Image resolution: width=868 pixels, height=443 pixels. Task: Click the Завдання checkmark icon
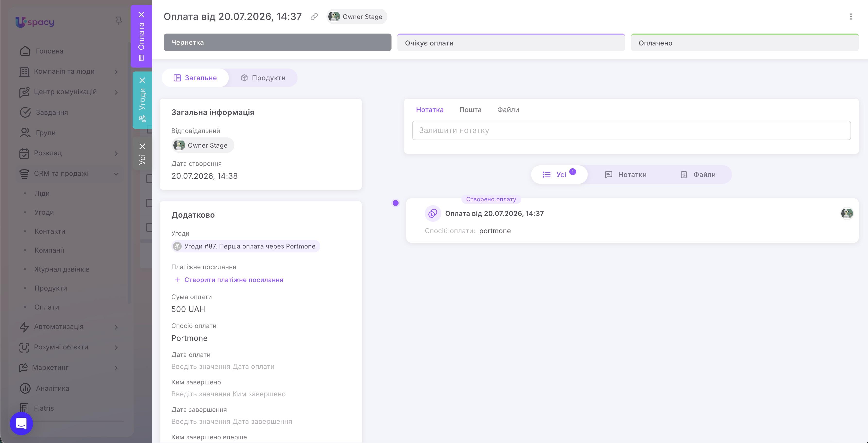(25, 112)
